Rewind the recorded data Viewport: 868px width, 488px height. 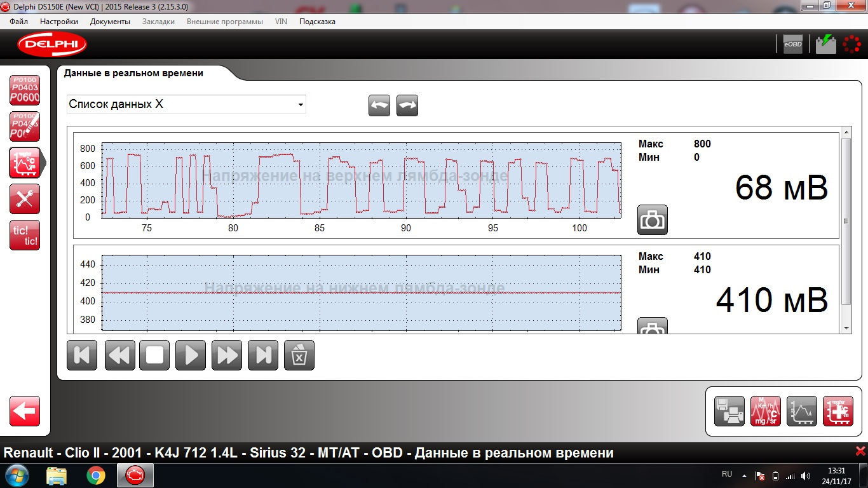click(120, 355)
